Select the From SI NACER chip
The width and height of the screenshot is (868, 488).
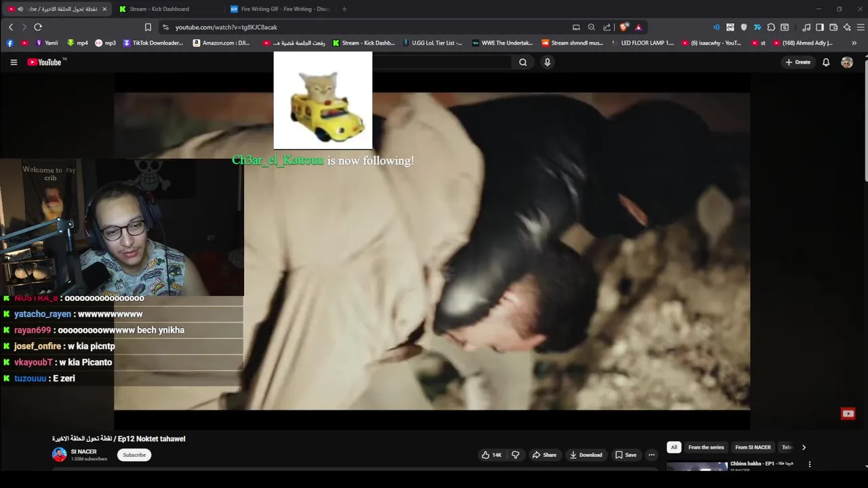[753, 447]
